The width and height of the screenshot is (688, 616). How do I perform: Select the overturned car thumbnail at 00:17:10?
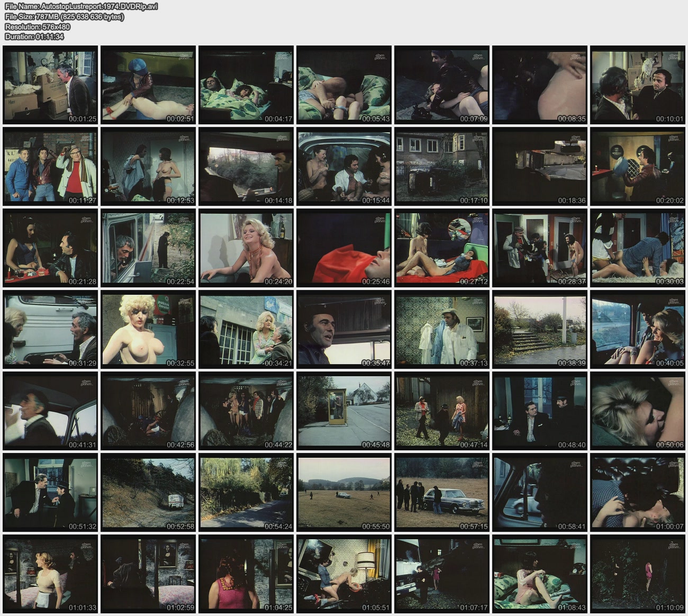(x=442, y=167)
